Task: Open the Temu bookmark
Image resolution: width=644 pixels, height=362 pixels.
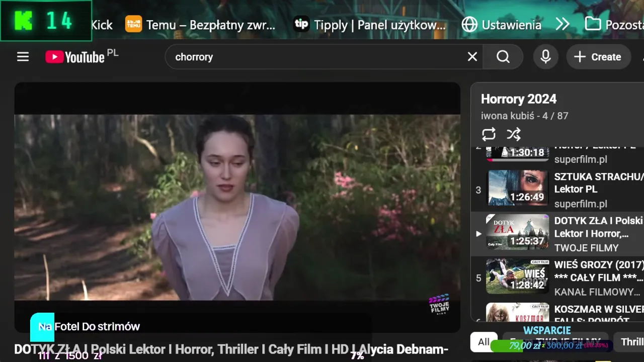Action: point(200,25)
